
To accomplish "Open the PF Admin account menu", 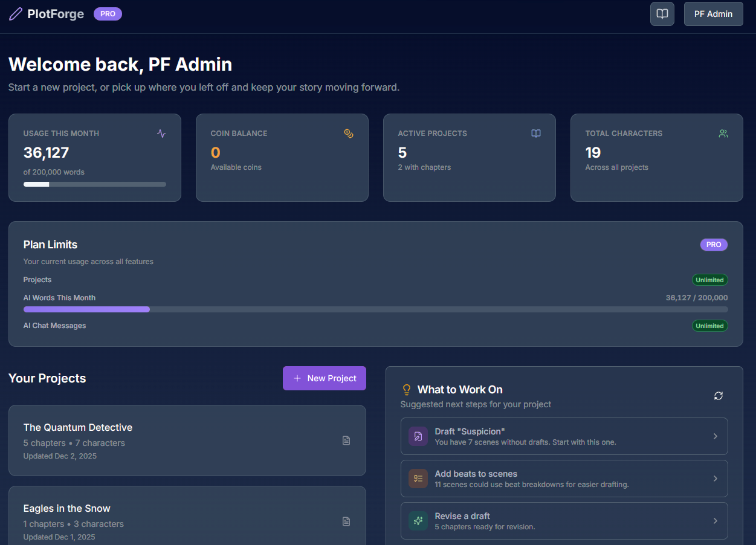I will (713, 13).
